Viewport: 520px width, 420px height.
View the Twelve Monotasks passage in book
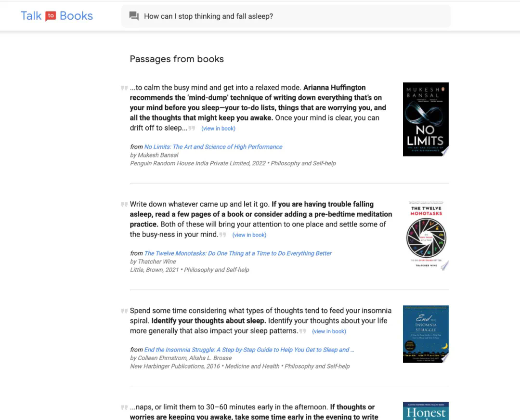click(249, 235)
